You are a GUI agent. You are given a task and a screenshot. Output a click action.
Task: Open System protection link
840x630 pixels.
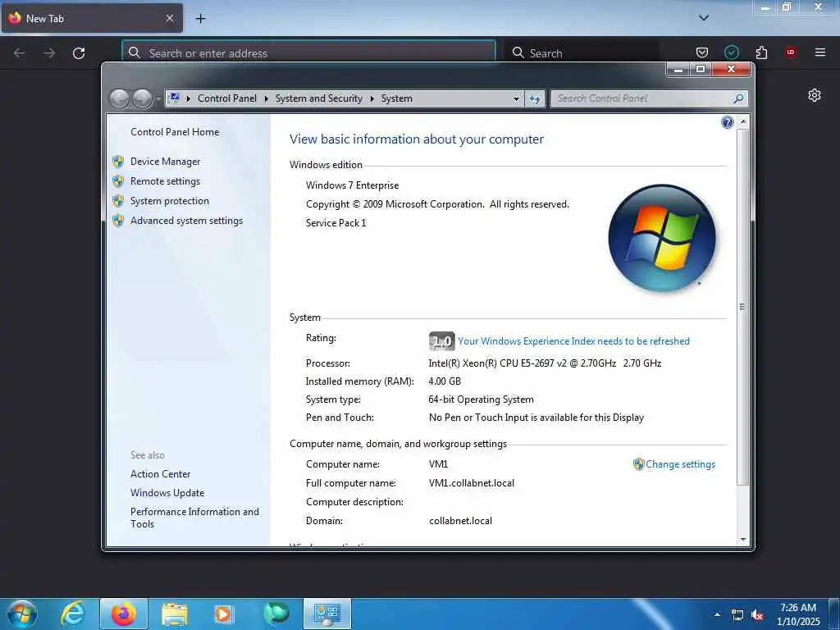point(169,201)
